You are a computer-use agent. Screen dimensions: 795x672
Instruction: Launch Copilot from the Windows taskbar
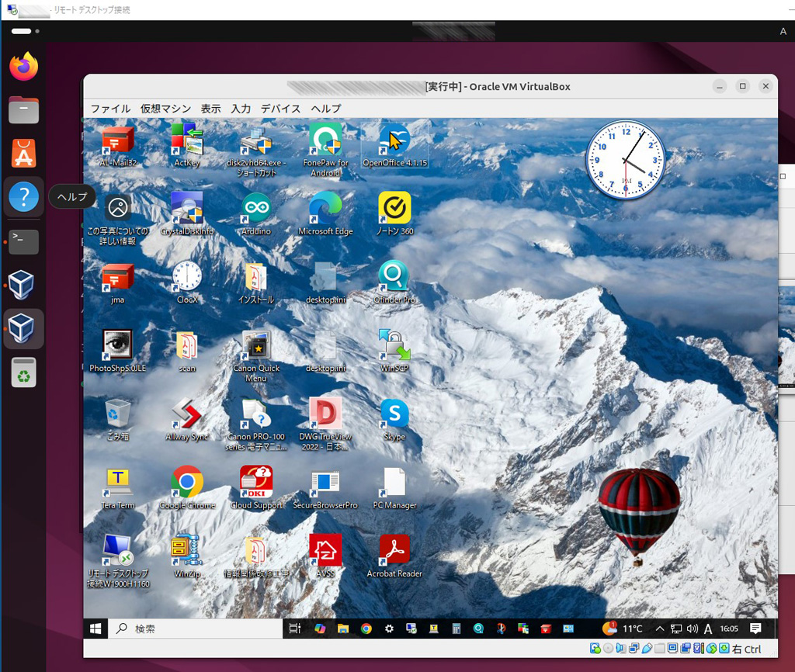tap(320, 629)
